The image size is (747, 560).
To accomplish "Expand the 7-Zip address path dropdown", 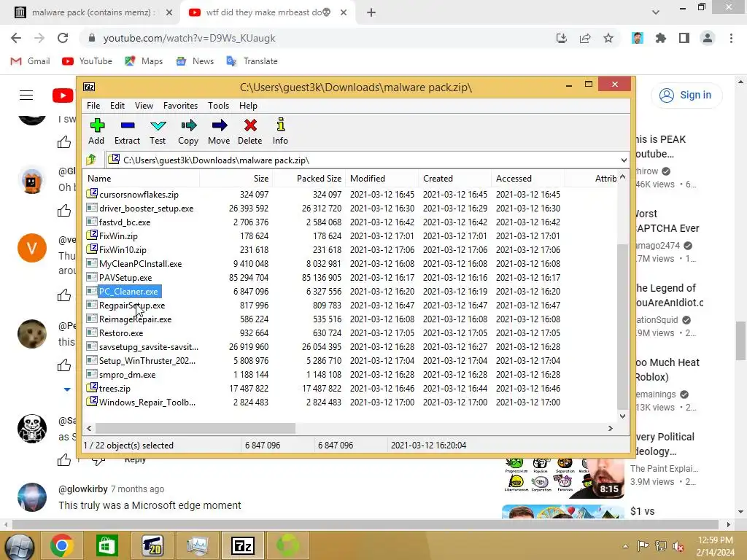I will pos(623,160).
